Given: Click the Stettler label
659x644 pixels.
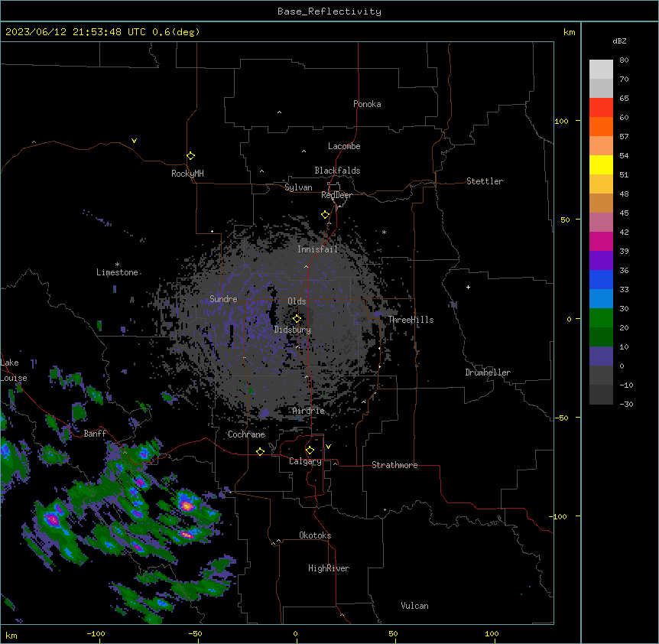Looking at the screenshot, I should pyautogui.click(x=485, y=181).
